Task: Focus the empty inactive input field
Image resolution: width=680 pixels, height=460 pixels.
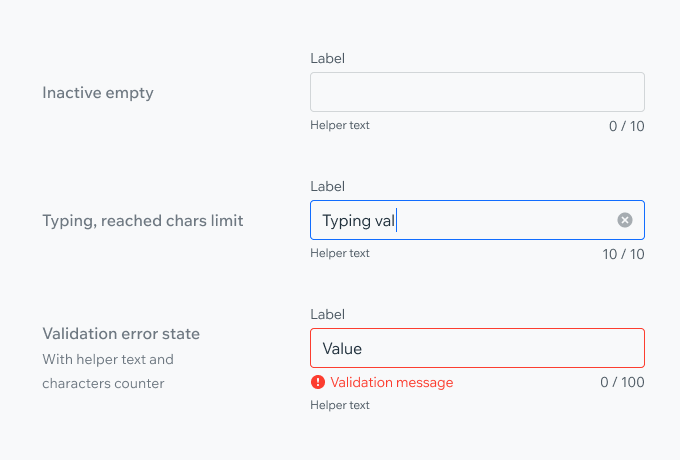Action: point(477,92)
